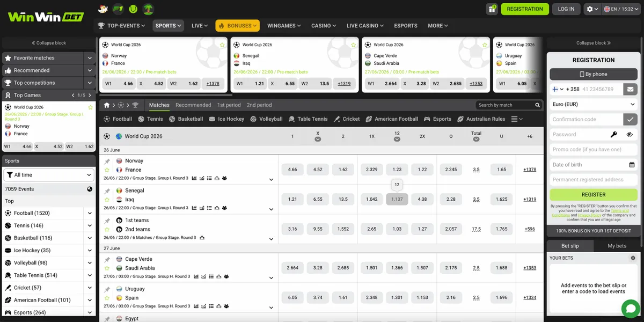Star the Top Games World Cup match
The width and height of the screenshot is (644, 322).
(x=91, y=107)
